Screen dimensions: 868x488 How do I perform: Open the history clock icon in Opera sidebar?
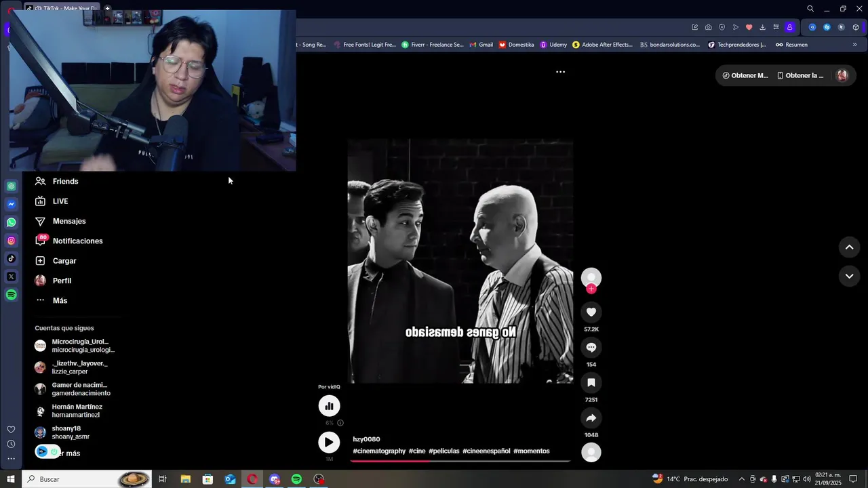[11, 444]
